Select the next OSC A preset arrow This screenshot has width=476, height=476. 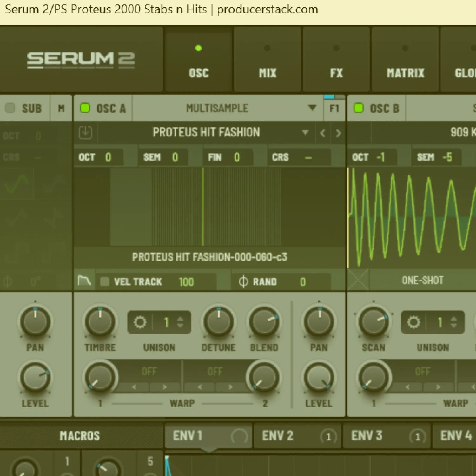coord(338,133)
